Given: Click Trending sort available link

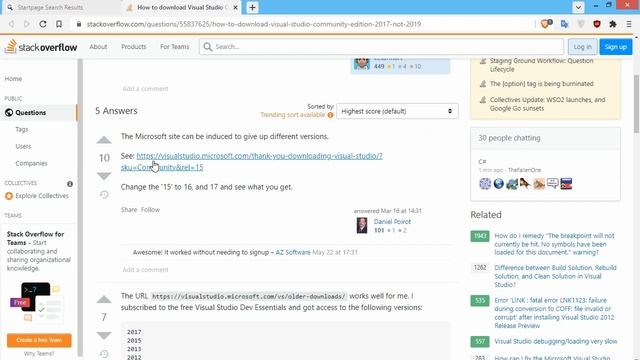Looking at the screenshot, I should 293,115.
